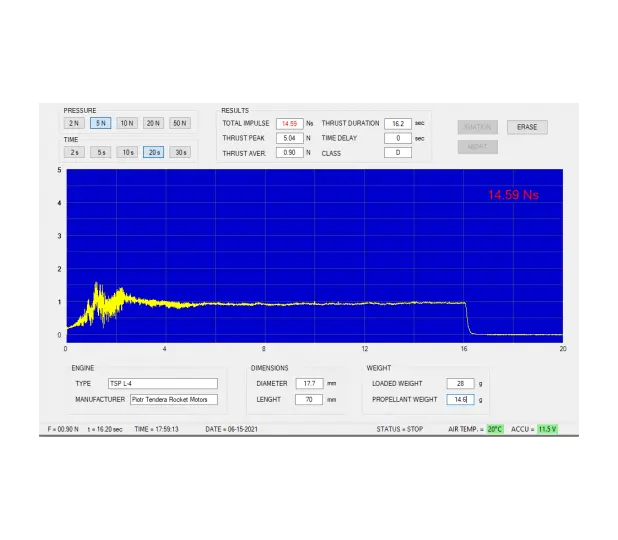Click the 20°C air temperature indicator
This screenshot has width=618, height=540.
pos(495,429)
